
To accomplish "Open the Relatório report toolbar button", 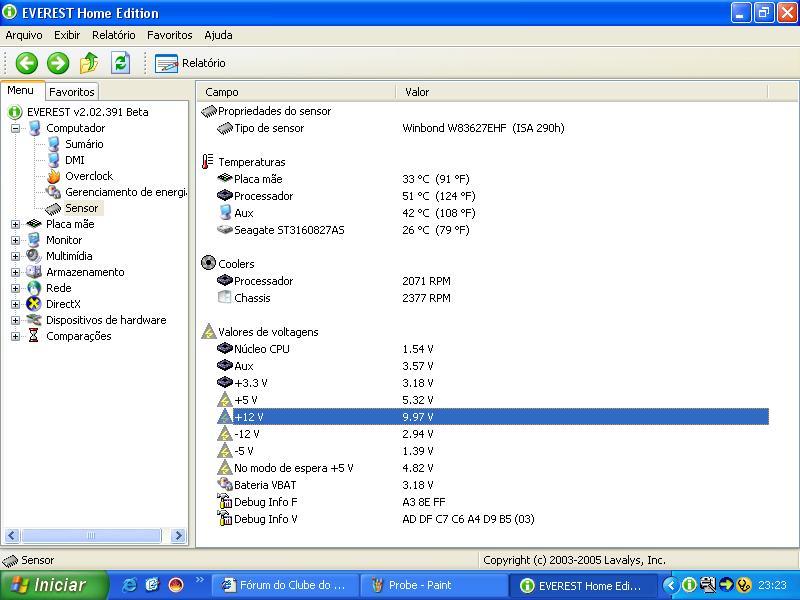I will tap(190, 63).
